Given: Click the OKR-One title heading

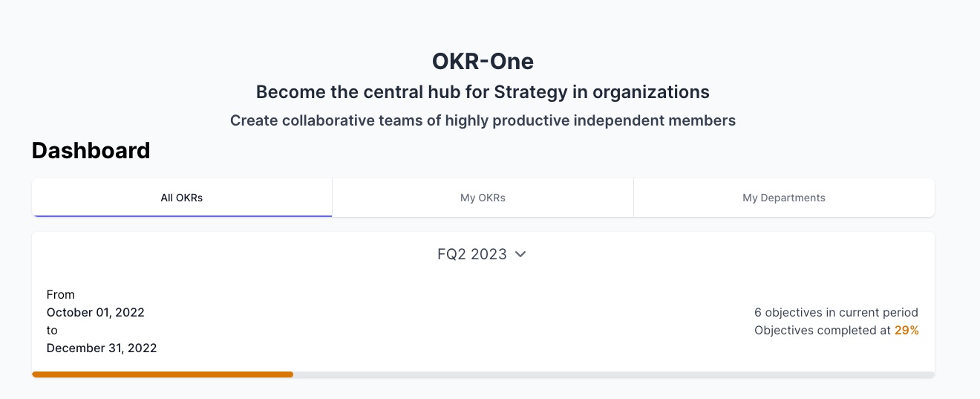Looking at the screenshot, I should [483, 61].
